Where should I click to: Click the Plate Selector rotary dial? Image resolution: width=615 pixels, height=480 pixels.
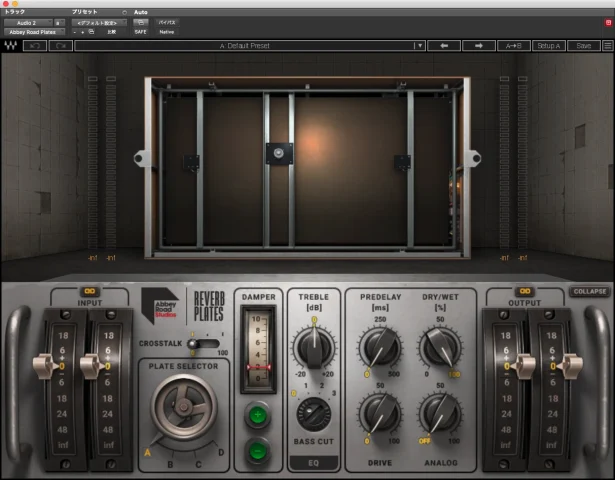tap(184, 407)
